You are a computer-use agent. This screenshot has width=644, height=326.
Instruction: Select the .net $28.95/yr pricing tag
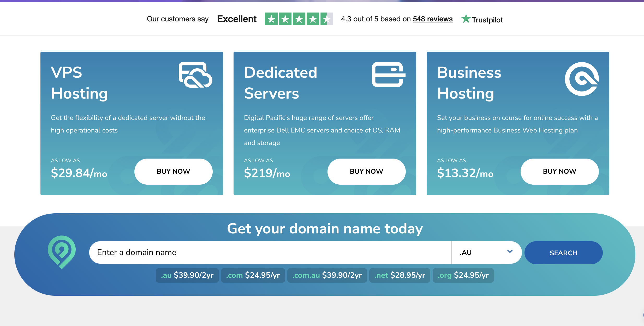click(400, 275)
